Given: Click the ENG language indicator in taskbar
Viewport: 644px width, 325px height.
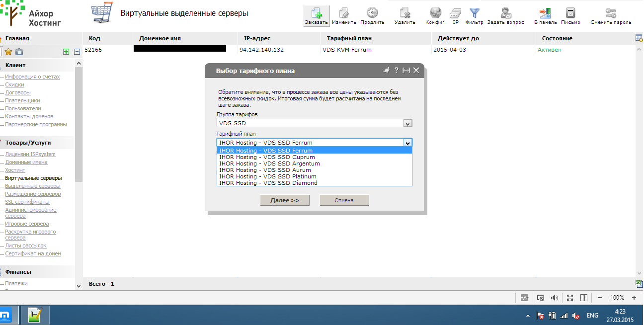Looking at the screenshot, I should (592, 316).
